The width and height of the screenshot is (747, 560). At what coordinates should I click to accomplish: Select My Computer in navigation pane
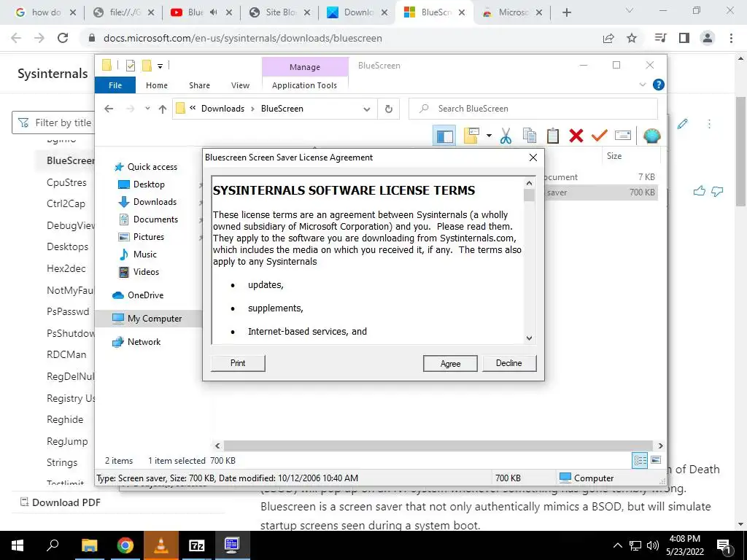click(x=147, y=319)
